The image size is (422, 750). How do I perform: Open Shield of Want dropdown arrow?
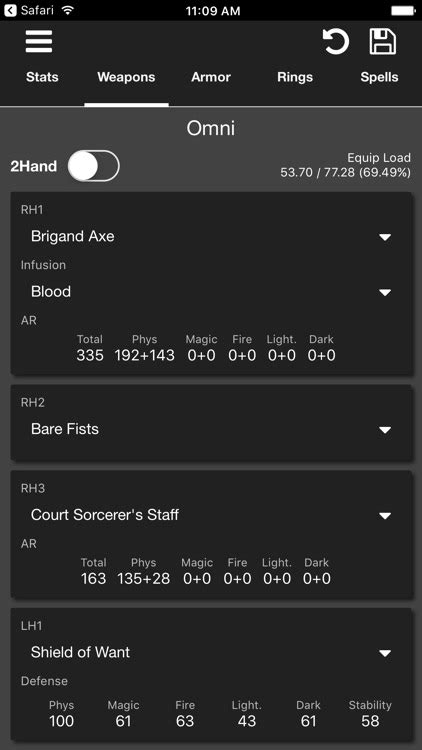tap(385, 653)
